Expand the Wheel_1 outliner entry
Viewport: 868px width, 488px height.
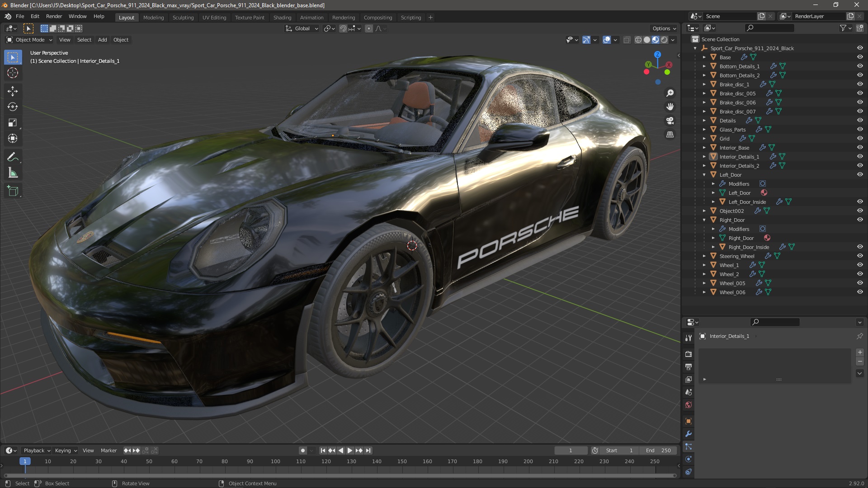pyautogui.click(x=704, y=265)
